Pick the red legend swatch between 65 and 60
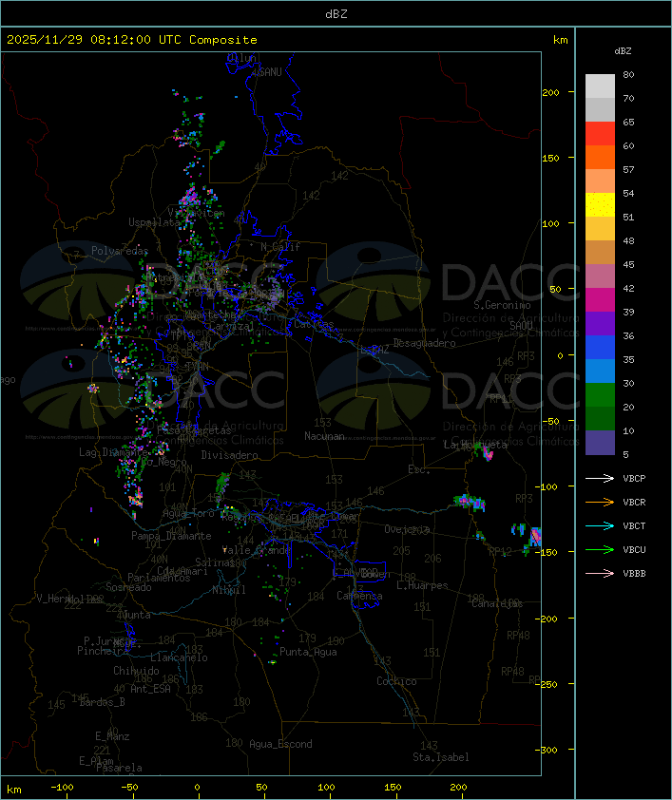The height and width of the screenshot is (800, 672). 600,134
